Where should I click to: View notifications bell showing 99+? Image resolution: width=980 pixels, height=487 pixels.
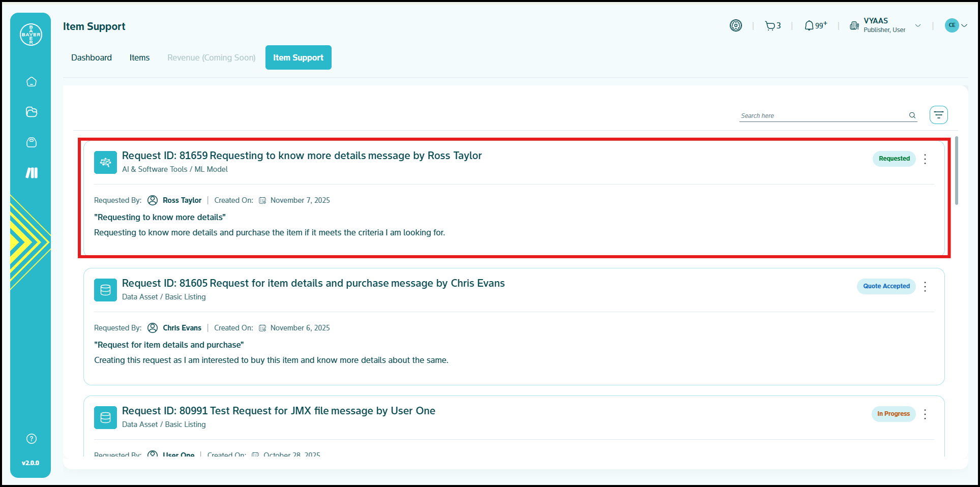coord(815,25)
